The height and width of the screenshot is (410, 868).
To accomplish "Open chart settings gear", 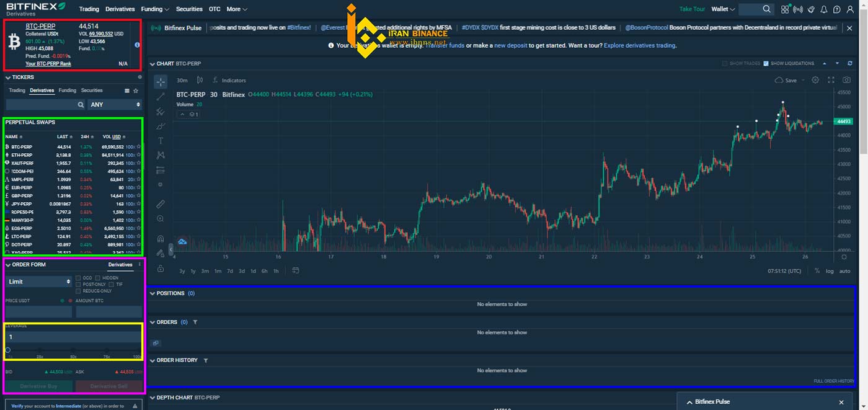I will (x=815, y=80).
